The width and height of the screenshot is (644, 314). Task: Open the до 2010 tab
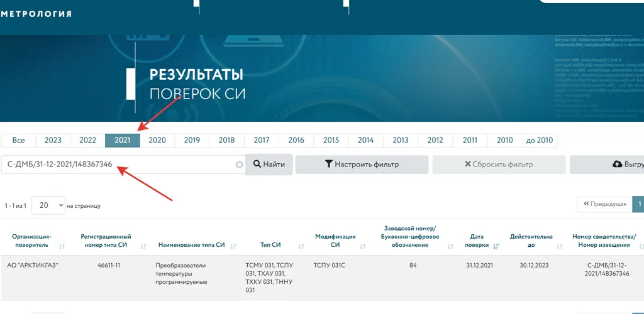tap(540, 140)
